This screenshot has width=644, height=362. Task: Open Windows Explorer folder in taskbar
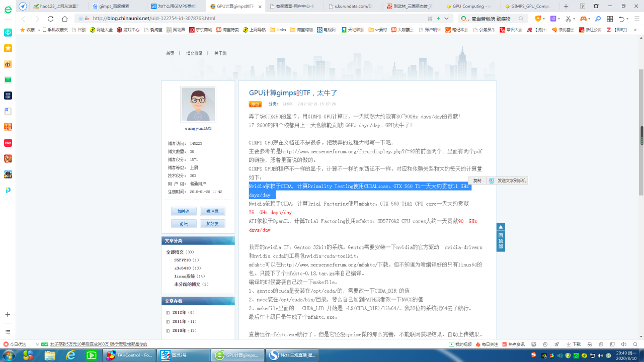point(50,355)
